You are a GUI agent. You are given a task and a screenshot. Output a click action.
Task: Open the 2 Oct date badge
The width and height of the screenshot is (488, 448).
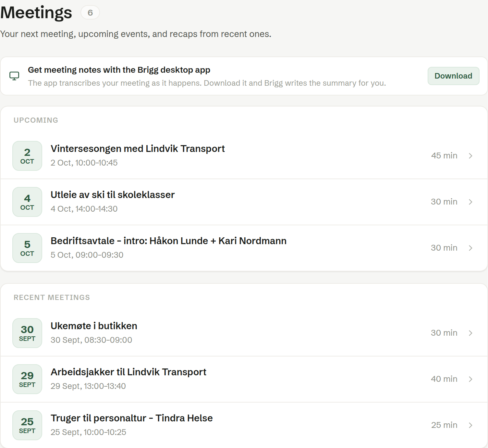point(27,156)
